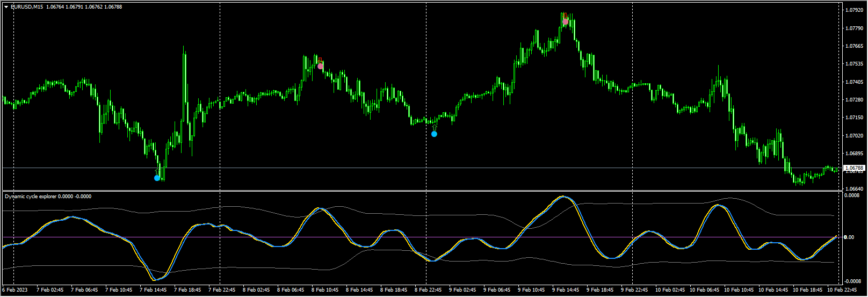Click the 10 Feb 22:45 time axis label
This screenshot has height=297, width=868.
pyautogui.click(x=842, y=290)
